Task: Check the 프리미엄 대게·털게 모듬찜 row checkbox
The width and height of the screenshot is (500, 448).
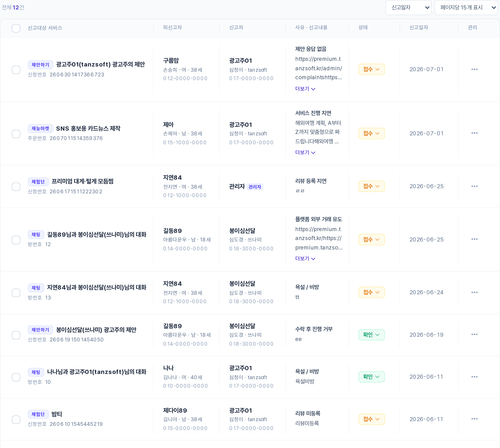Action: tap(16, 187)
